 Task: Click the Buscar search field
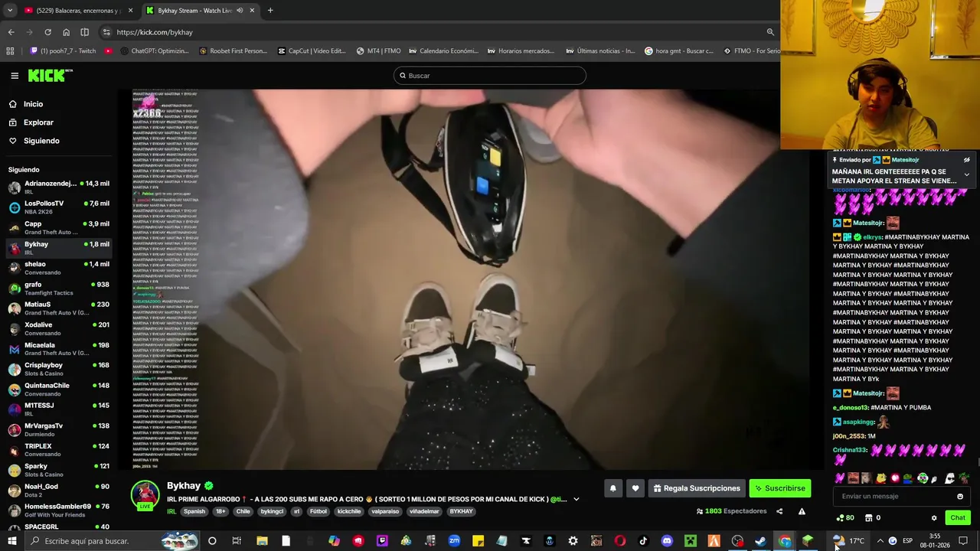pos(490,76)
